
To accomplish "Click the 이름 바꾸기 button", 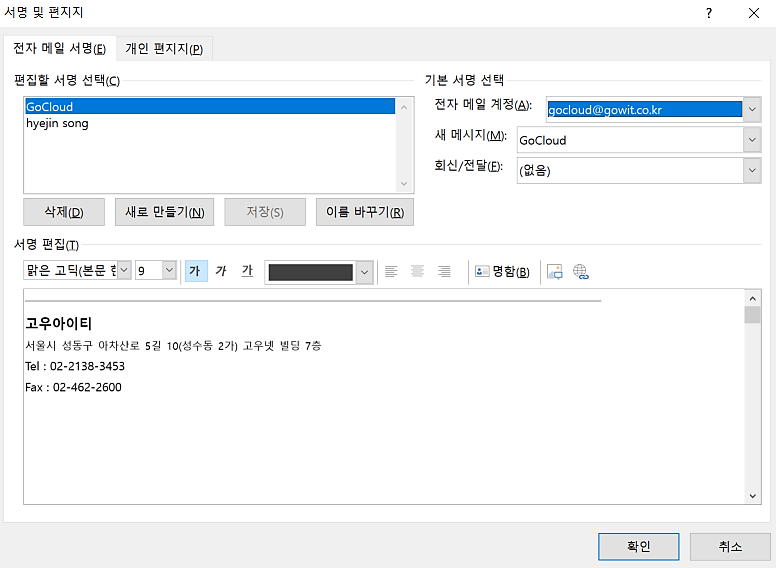I will tap(364, 212).
